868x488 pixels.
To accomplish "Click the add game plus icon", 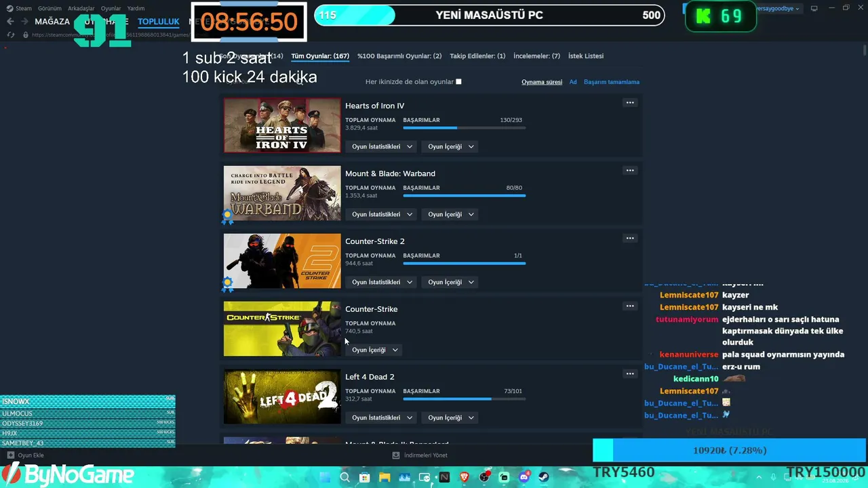I will click(10, 455).
